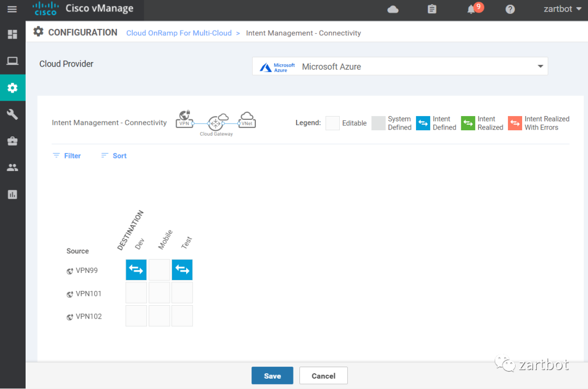The height and width of the screenshot is (389, 588).
Task: Select the Test destination column header
Action: pyautogui.click(x=186, y=242)
